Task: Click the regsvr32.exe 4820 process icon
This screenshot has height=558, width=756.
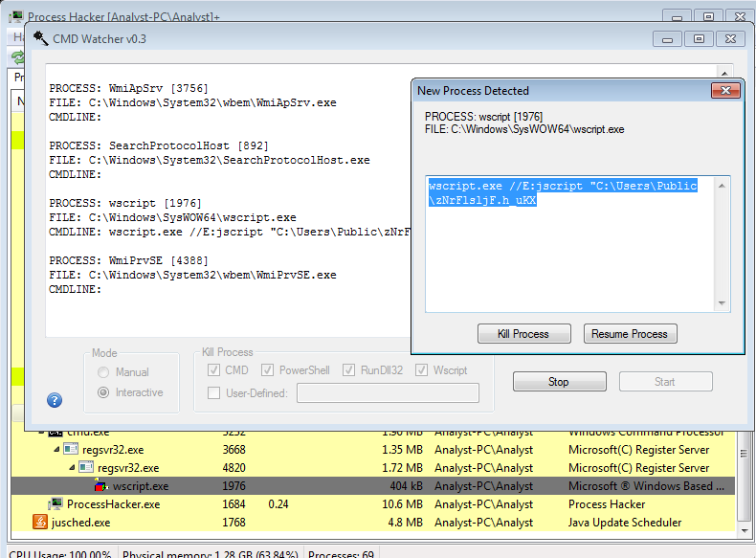Action: (x=86, y=468)
